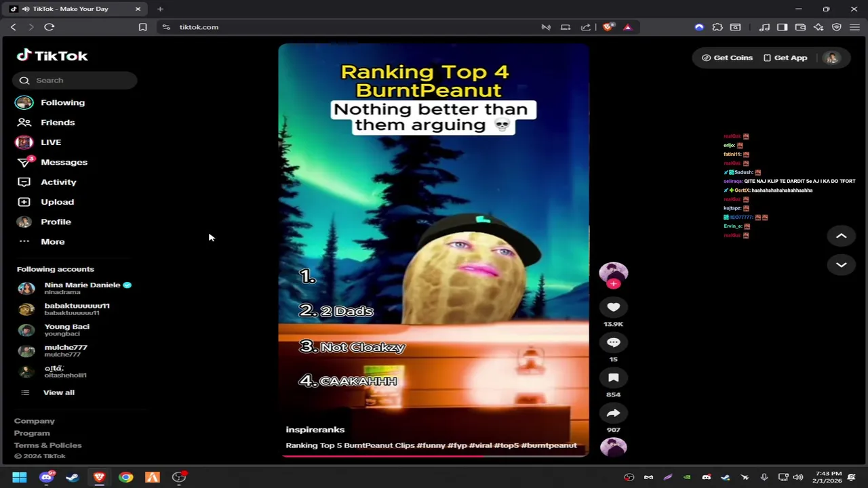Open Brave Shields lion icon

608,27
